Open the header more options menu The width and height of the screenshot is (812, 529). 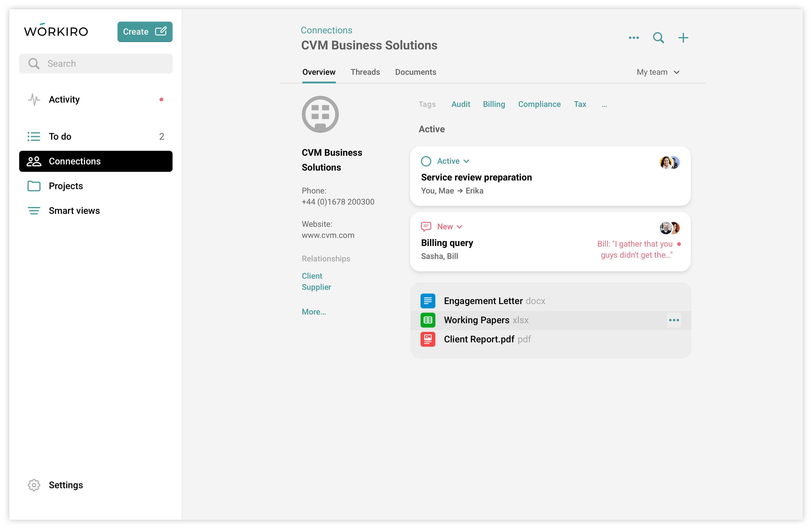(x=633, y=37)
